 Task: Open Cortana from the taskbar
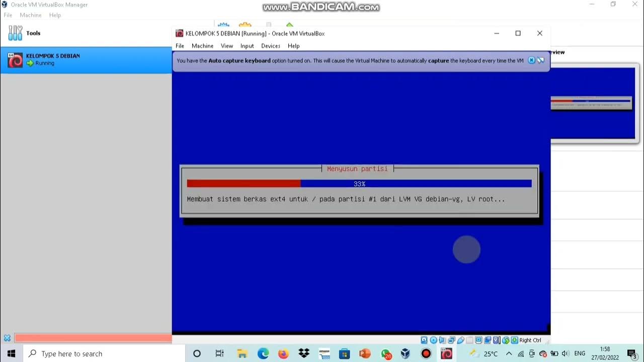click(x=197, y=353)
